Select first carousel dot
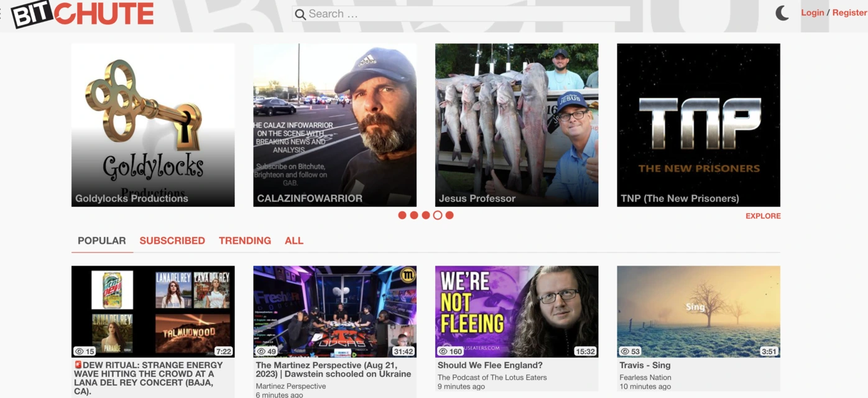 tap(402, 215)
